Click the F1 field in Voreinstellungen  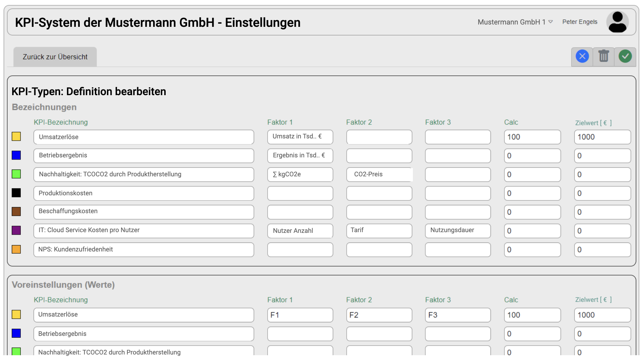[x=300, y=315]
